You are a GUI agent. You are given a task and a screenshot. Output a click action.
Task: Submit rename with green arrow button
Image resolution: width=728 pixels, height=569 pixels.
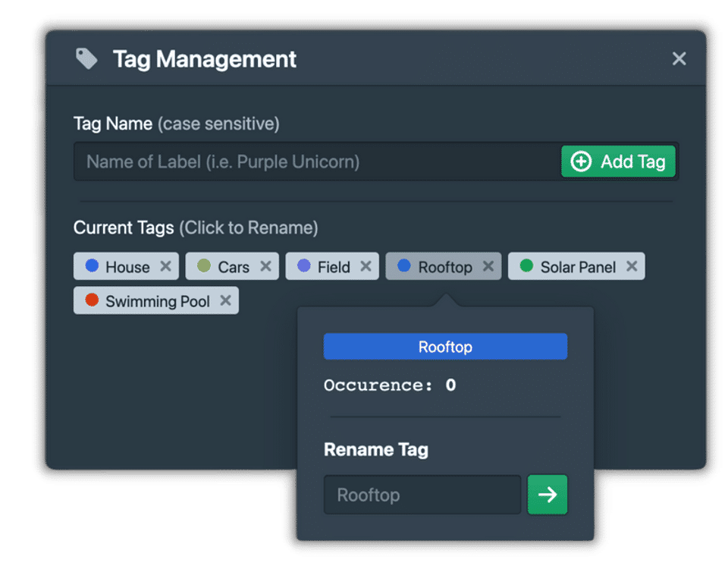[548, 494]
